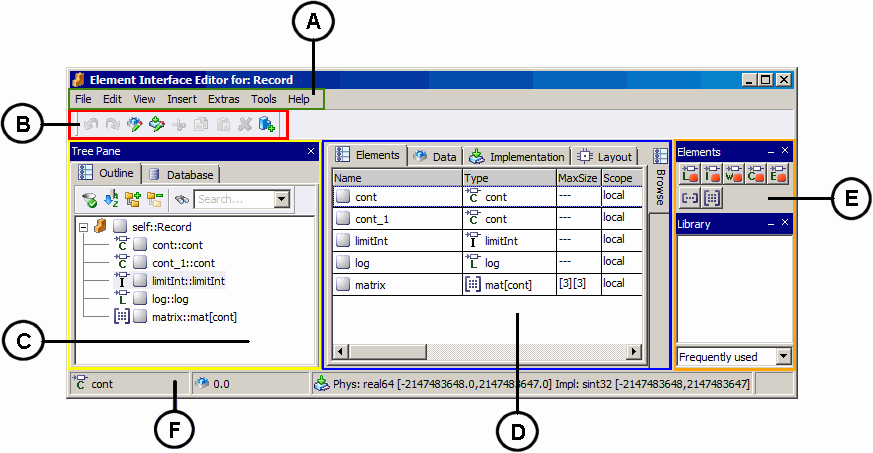
Task: Select the C continuous element in Elements palette
Action: (756, 174)
